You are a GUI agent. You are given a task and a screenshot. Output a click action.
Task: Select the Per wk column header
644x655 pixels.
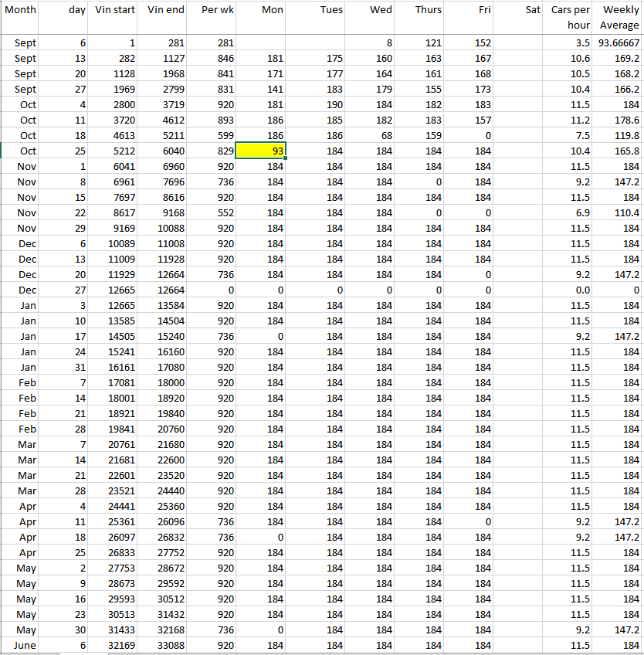212,10
